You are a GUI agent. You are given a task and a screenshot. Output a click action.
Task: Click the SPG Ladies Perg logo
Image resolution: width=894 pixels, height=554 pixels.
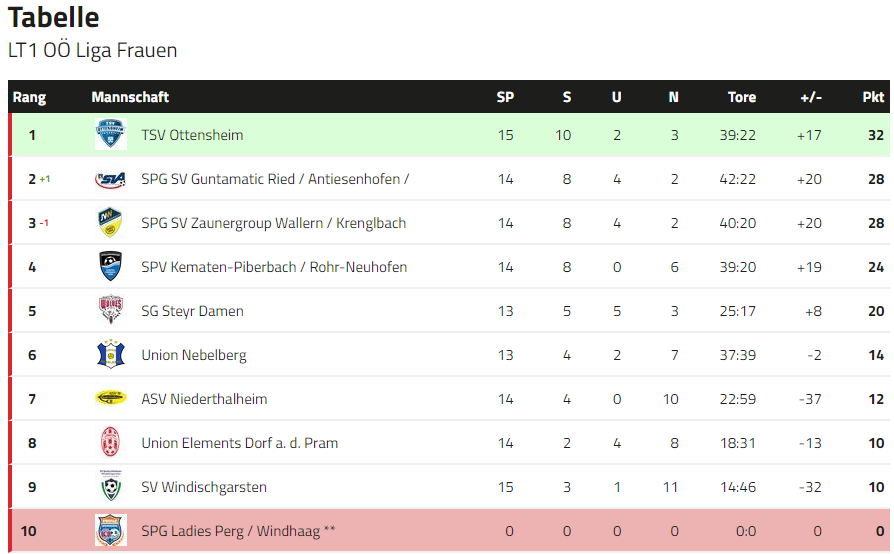click(x=110, y=530)
